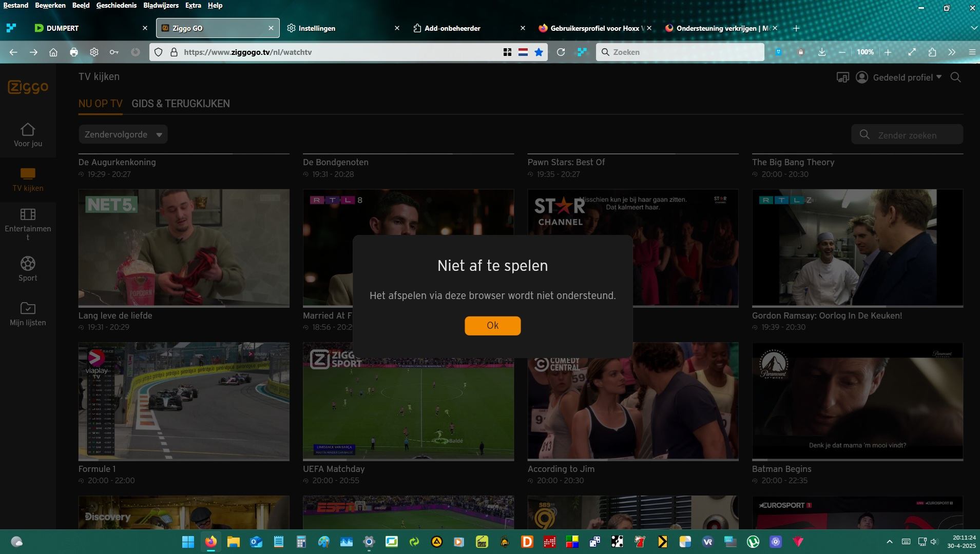Close the Ziggo GO tab
Viewport: 980px width, 554px height.
[271, 28]
